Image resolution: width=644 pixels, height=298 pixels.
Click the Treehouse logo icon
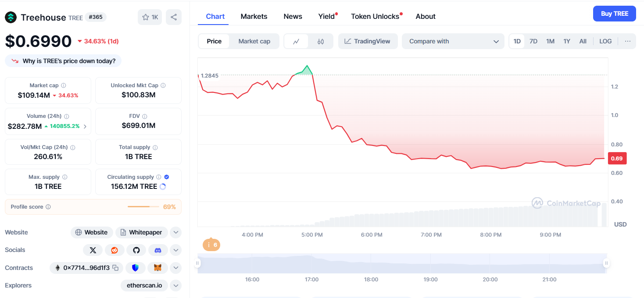coord(11,18)
